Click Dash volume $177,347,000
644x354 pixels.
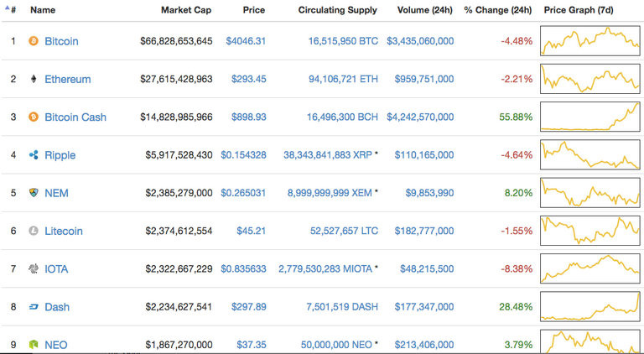tap(423, 307)
